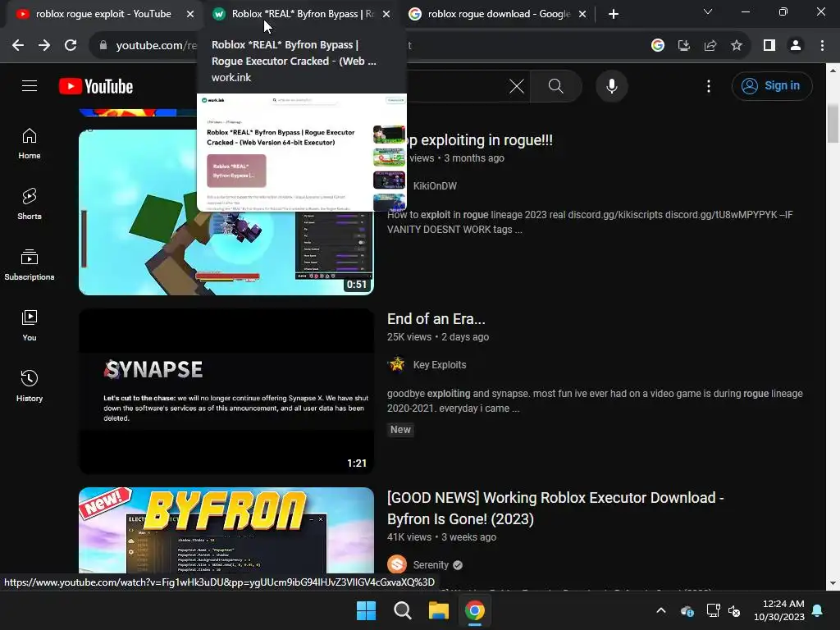Image resolution: width=840 pixels, height=630 pixels.
Task: Show hidden system tray icons
Action: click(x=661, y=610)
